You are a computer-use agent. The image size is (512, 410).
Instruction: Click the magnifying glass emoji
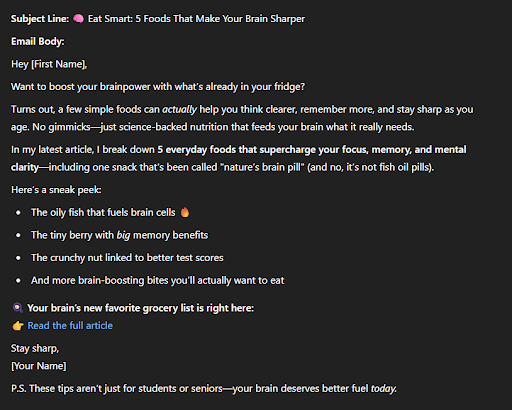point(17,308)
